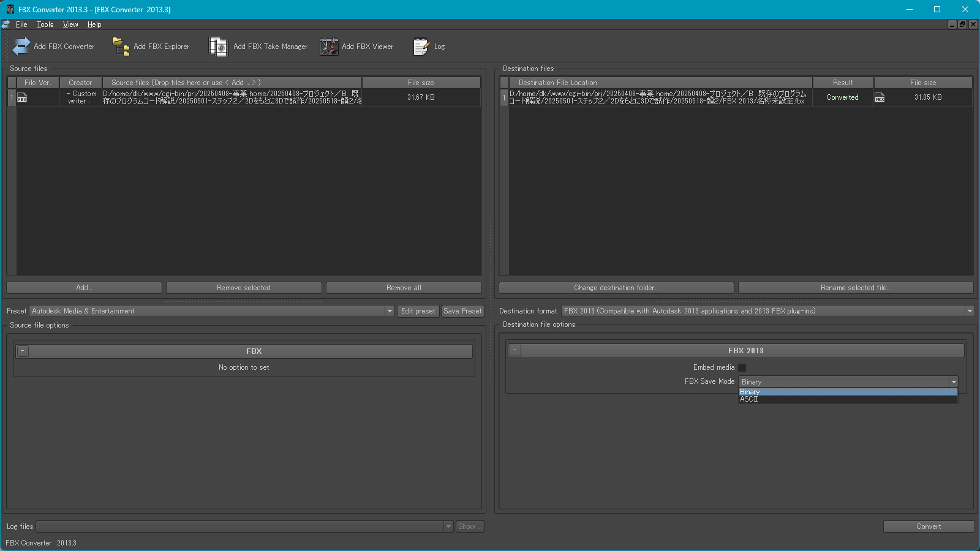Click the Result column header
Viewport: 980px width, 551px height.
tap(843, 83)
